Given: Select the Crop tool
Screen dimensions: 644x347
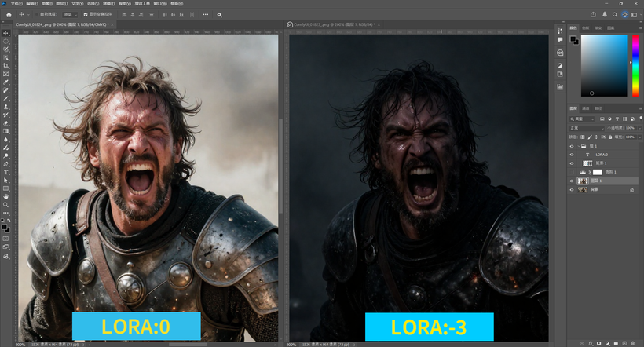Looking at the screenshot, I should [6, 65].
